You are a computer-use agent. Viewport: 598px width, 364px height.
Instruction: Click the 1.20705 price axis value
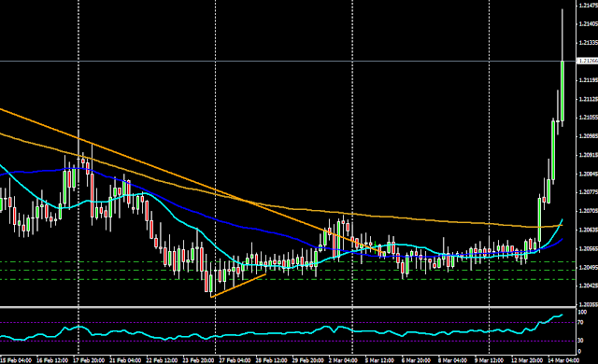tap(588, 211)
